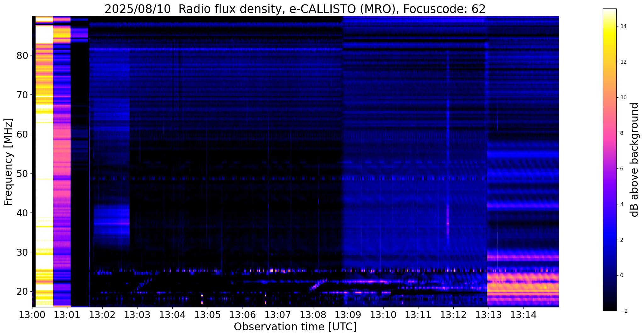
Task: Click the 13:10 time tick label
Action: 383,315
